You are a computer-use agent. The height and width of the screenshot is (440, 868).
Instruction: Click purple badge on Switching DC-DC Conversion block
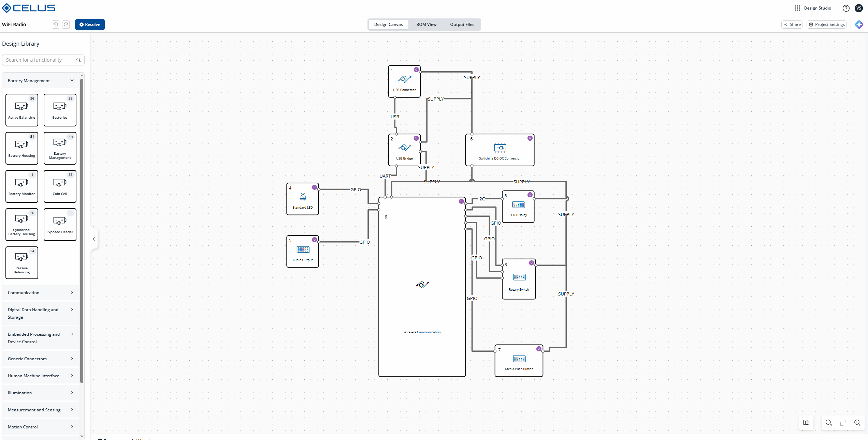click(530, 138)
